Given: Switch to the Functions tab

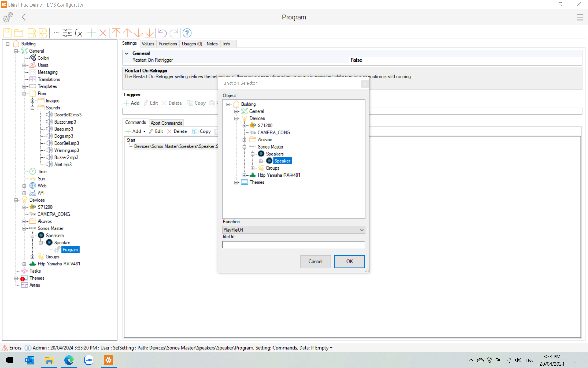Looking at the screenshot, I should tap(168, 44).
